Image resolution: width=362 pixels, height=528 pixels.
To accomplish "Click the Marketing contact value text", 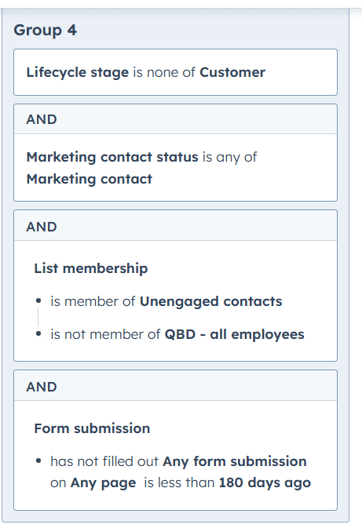I will point(89,179).
